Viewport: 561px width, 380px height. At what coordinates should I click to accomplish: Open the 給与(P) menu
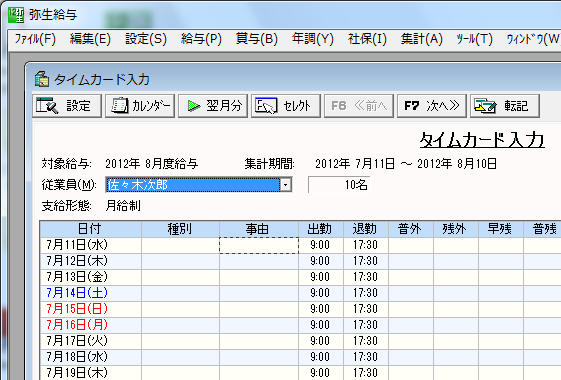[201, 39]
